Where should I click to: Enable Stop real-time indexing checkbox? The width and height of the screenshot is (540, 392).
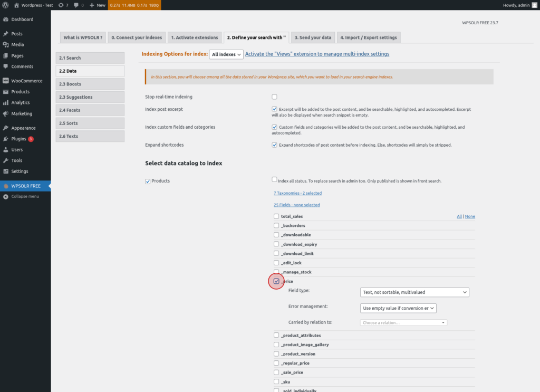tap(274, 97)
